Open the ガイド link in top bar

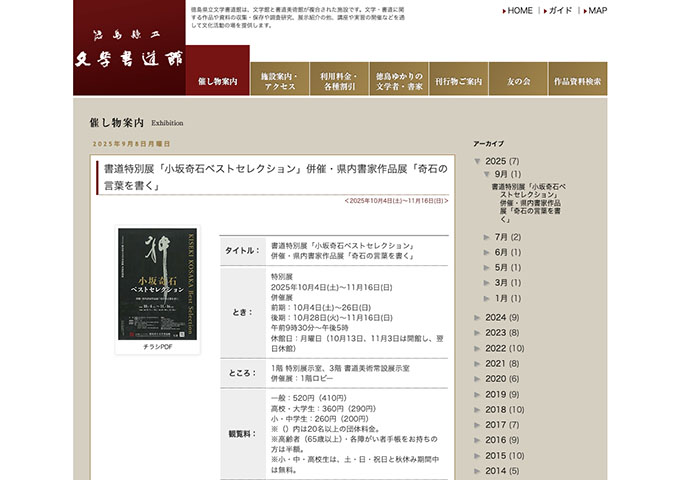[559, 10]
